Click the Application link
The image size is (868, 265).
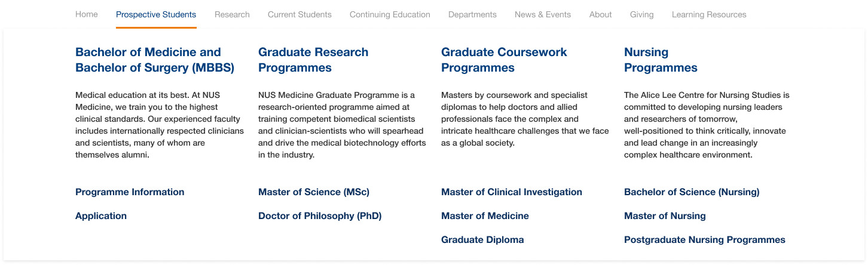pyautogui.click(x=101, y=216)
